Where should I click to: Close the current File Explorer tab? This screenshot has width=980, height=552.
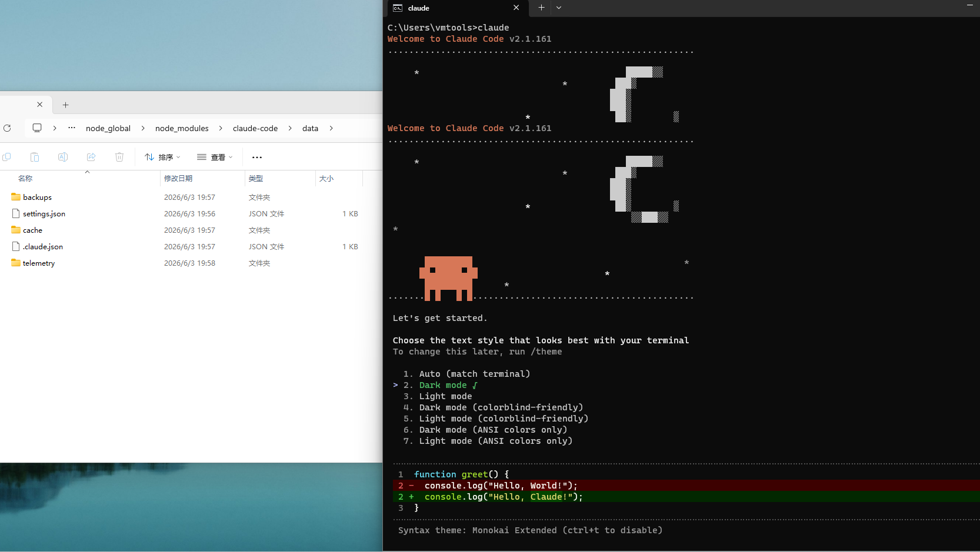(40, 105)
